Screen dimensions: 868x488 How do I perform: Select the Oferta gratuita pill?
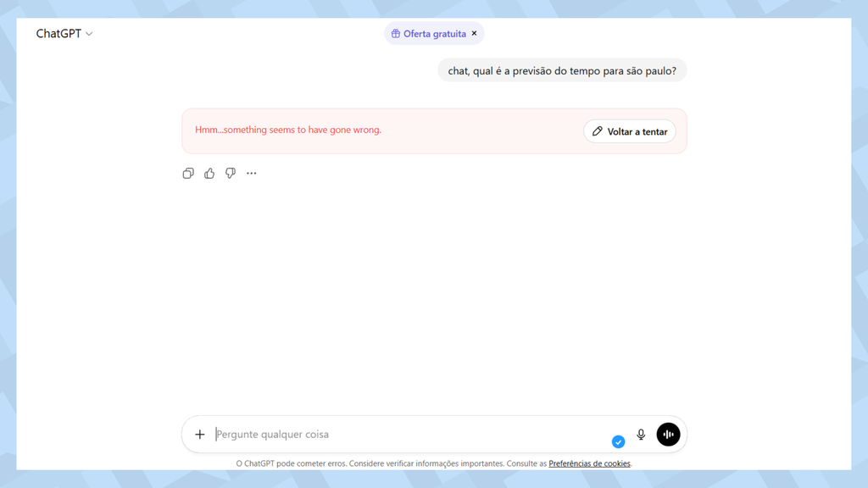coord(434,33)
